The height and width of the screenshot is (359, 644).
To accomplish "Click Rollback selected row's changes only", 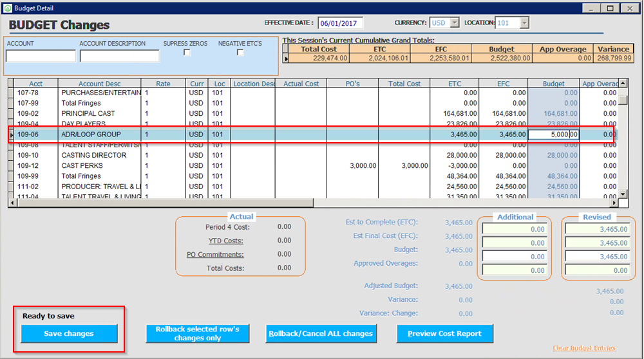I will (x=197, y=333).
